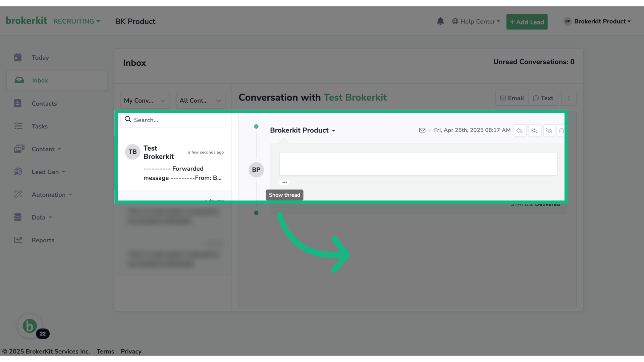Open the Terms link
This screenshot has width=644, height=362.
pos(105,351)
